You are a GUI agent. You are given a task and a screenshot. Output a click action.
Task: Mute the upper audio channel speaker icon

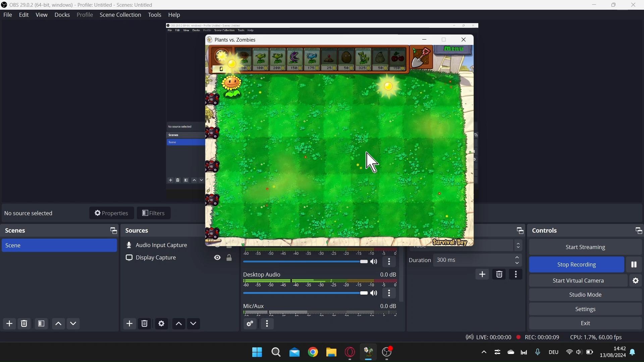click(374, 262)
